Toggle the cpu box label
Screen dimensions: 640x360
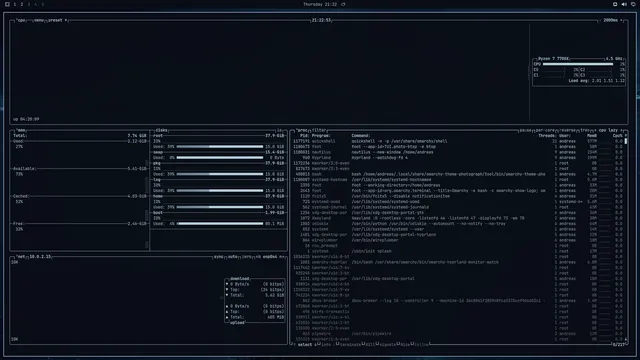[21, 20]
